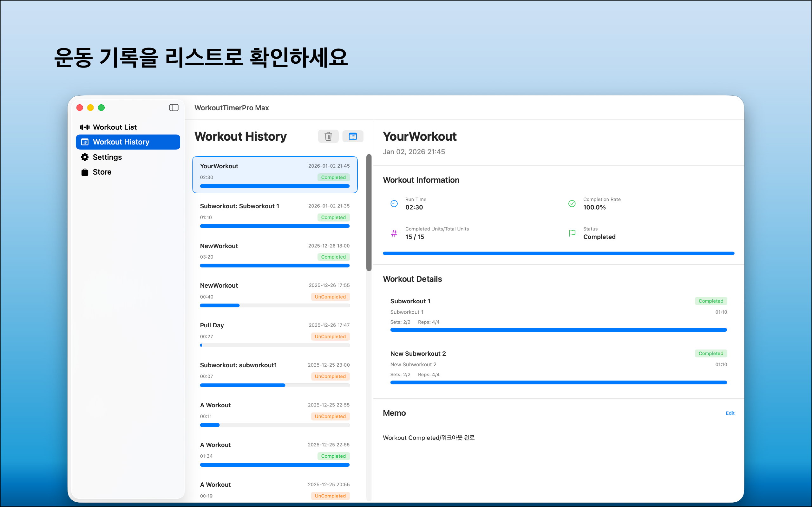The image size is (812, 507).
Task: Click YourWorkout entry's blue progress bar
Action: tap(274, 186)
